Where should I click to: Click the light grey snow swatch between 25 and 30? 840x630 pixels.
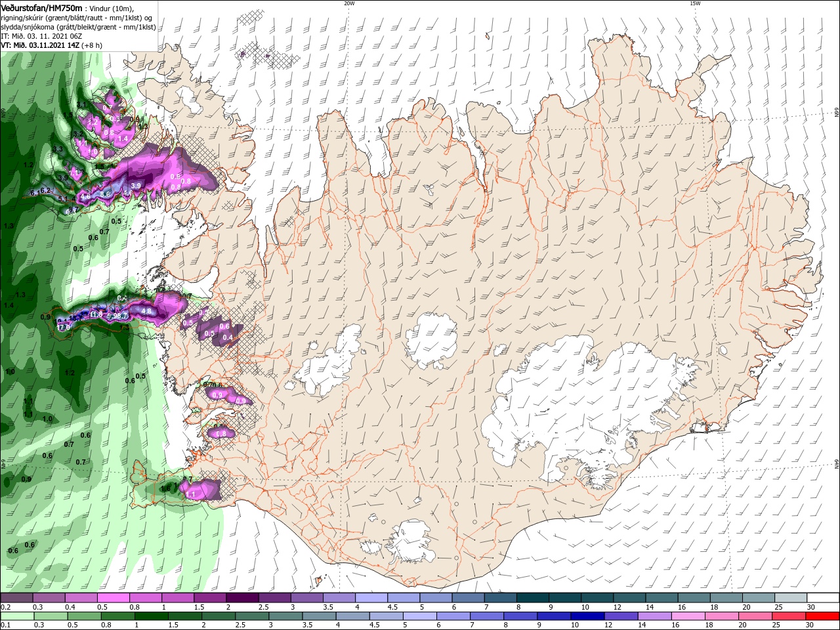pos(790,598)
